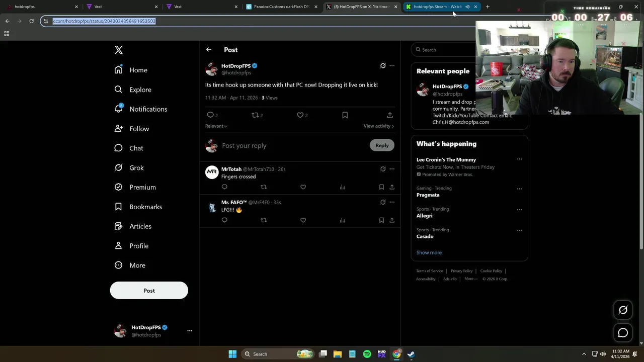The image size is (644, 362).
Task: Open Follow in the sidebar
Action: (x=132, y=129)
